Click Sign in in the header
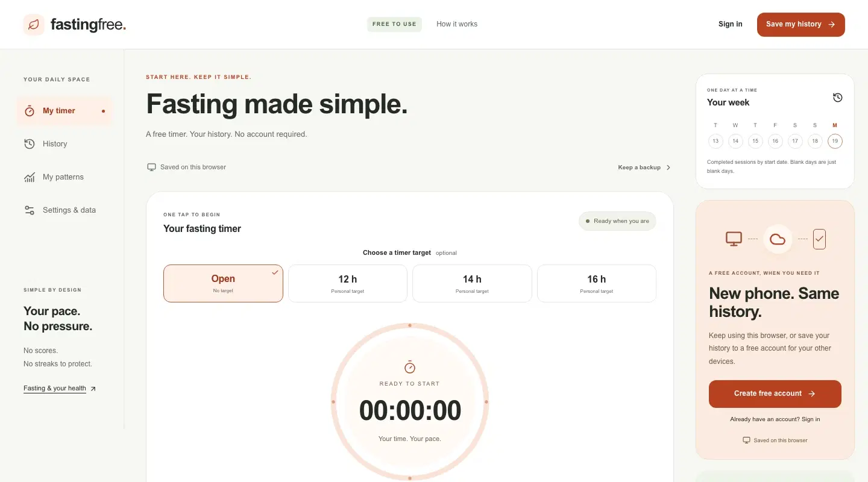The width and height of the screenshot is (868, 482). (731, 24)
